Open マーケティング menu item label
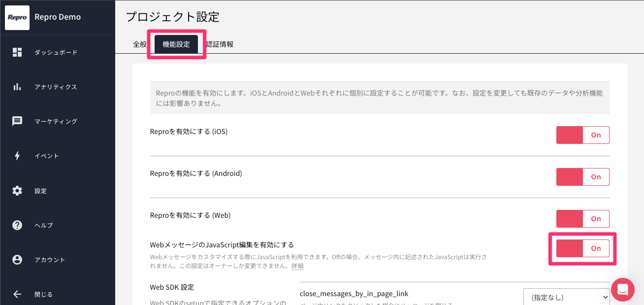Screen dimensions: 644x305 coord(56,121)
